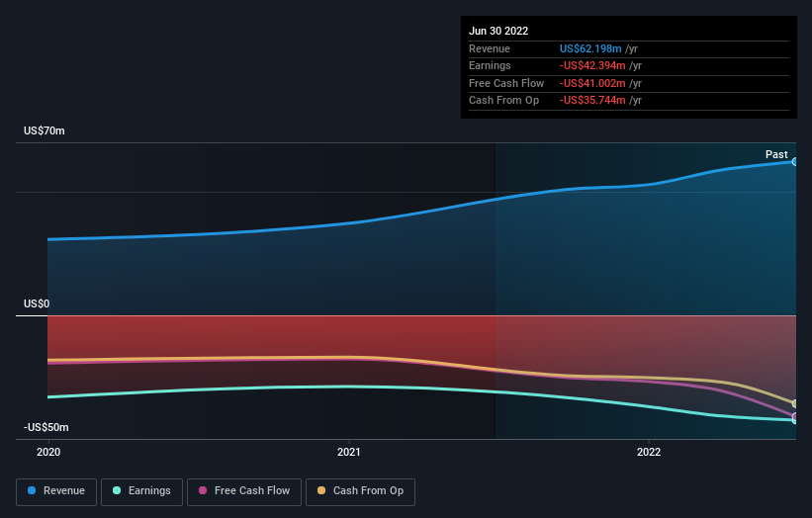812x518 pixels.
Task: Toggle the Revenue legend button
Action: pos(56,491)
